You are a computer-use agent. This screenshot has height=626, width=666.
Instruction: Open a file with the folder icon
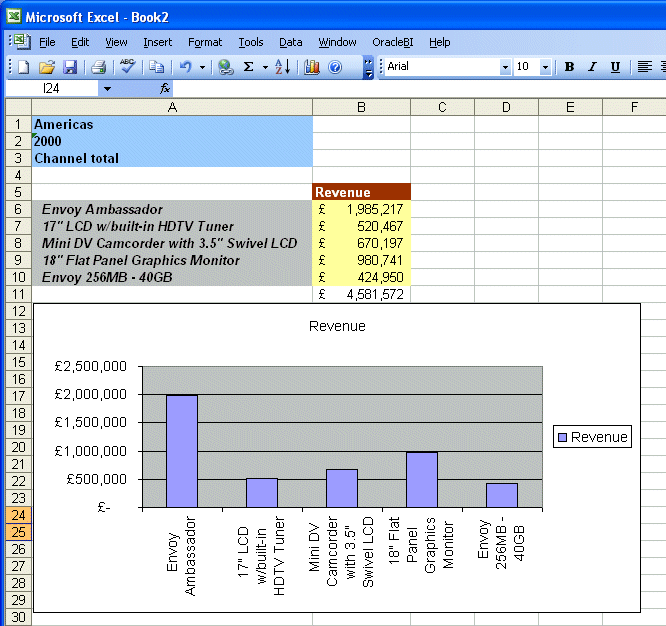(47, 67)
